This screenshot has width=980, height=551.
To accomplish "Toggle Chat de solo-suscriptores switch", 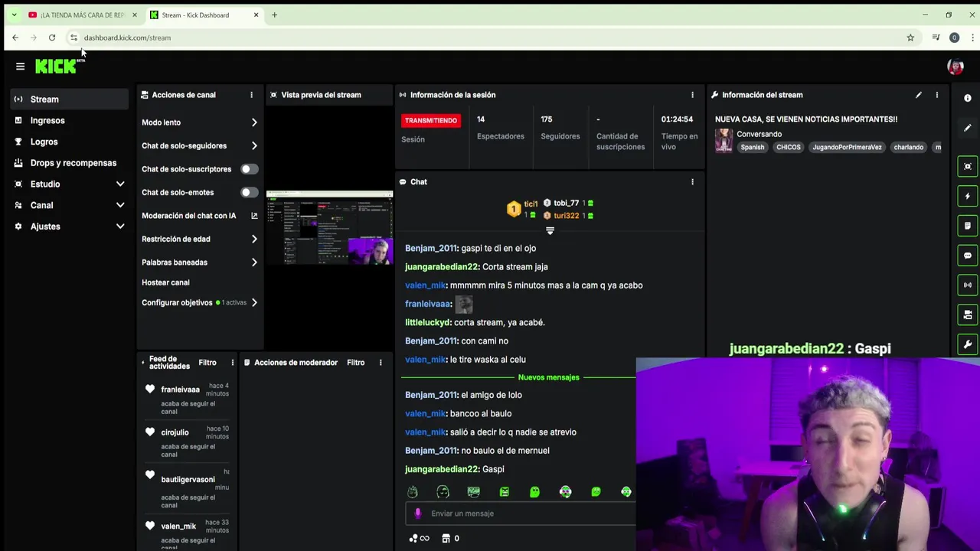I will click(249, 169).
